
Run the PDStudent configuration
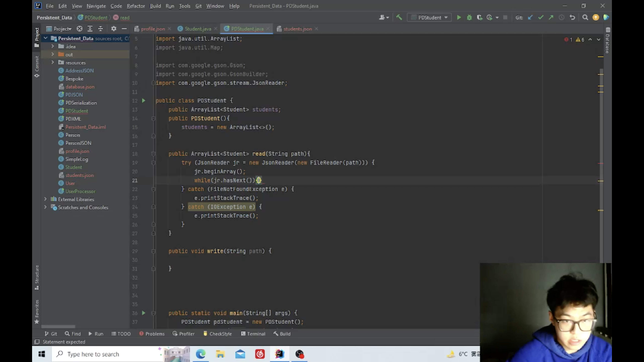(459, 17)
